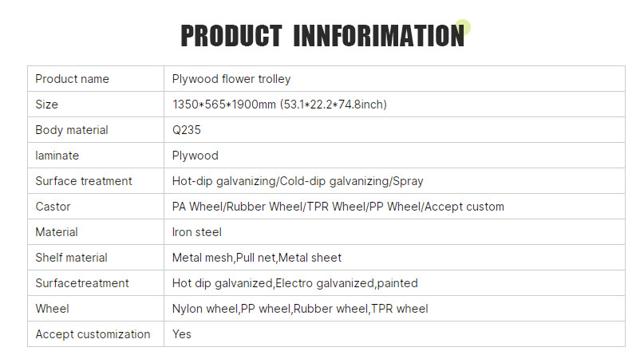Click the PRODUCT INNFORIMATION heading
This screenshot has height=363, width=644.
coord(322,36)
